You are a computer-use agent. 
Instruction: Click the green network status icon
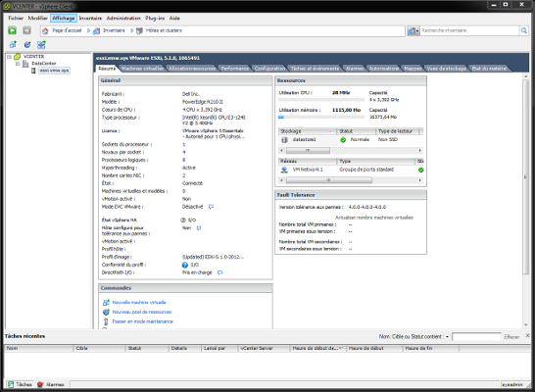click(x=420, y=170)
